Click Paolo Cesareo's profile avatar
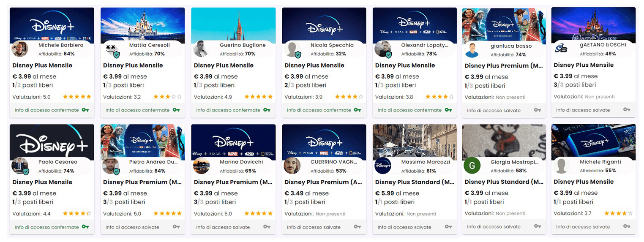644x242 pixels. tap(20, 166)
